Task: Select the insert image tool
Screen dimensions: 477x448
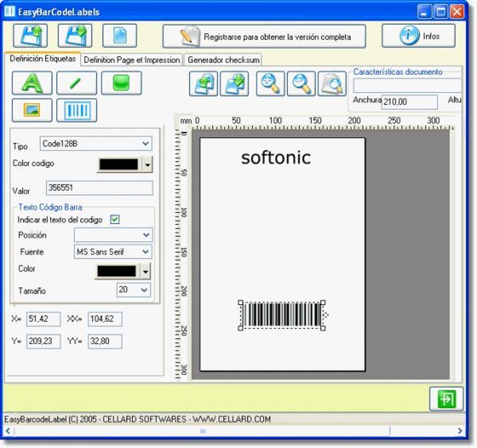Action: click(32, 110)
